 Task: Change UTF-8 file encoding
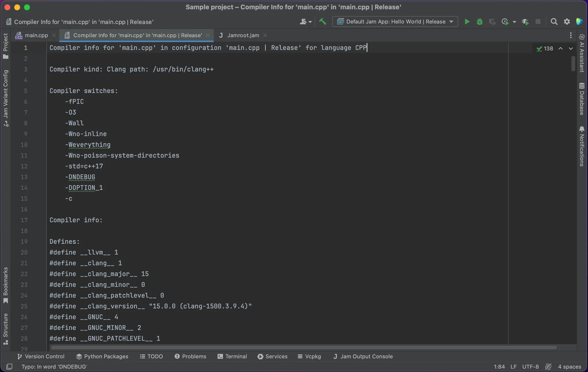pyautogui.click(x=530, y=367)
